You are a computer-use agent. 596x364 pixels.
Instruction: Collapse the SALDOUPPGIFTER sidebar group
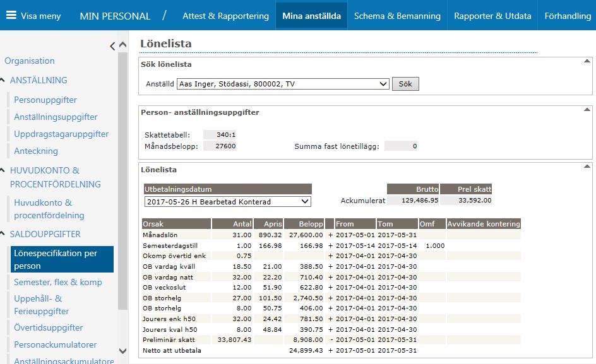[x=3, y=233]
